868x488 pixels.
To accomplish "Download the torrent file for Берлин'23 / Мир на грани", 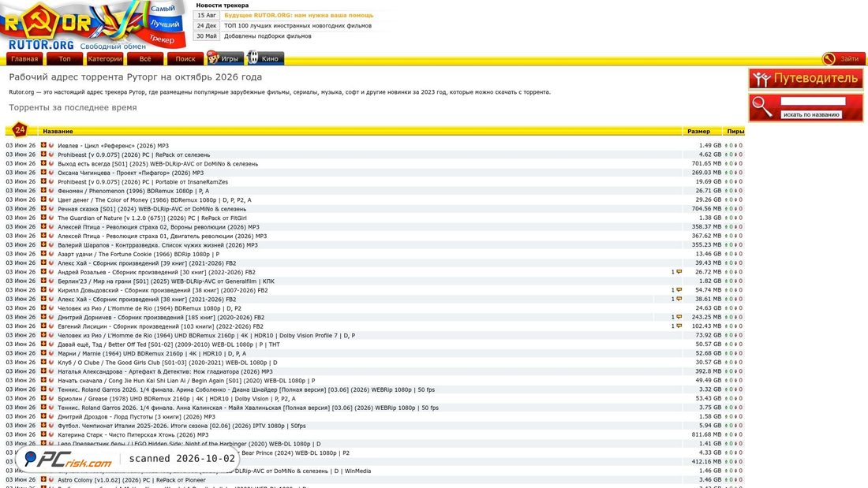I will tap(43, 281).
